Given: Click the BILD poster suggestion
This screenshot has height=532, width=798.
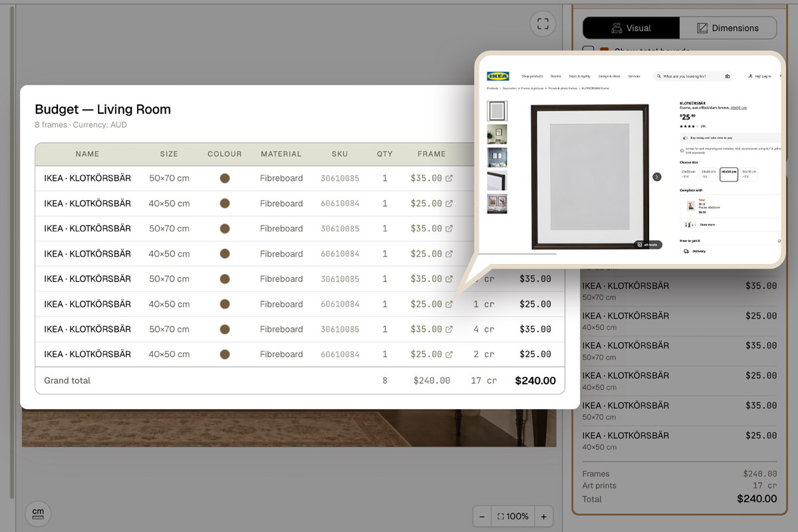Looking at the screenshot, I should [730, 205].
